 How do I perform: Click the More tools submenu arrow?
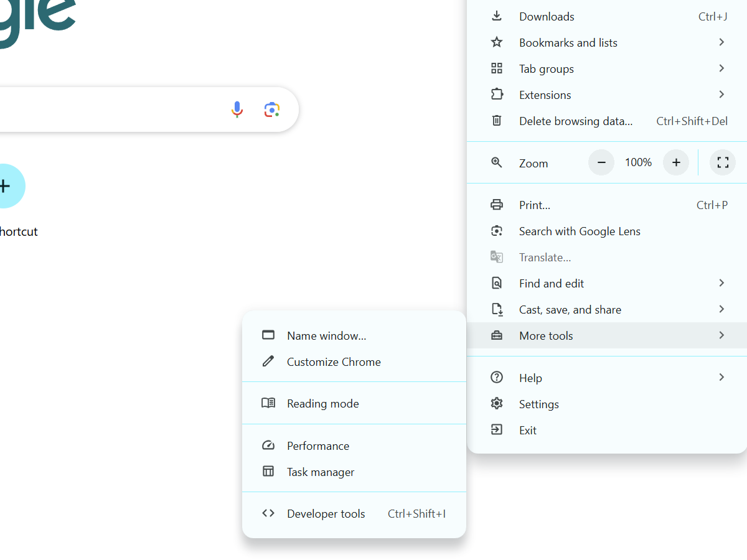(721, 335)
